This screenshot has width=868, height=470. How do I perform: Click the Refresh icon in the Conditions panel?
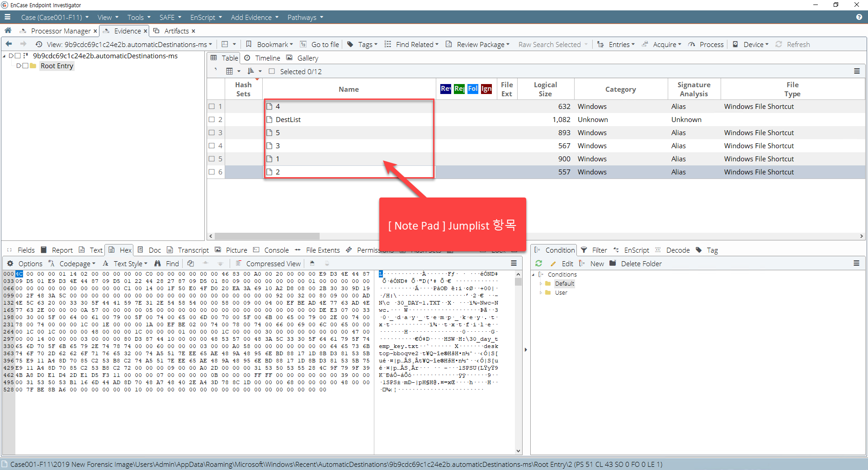click(538, 263)
